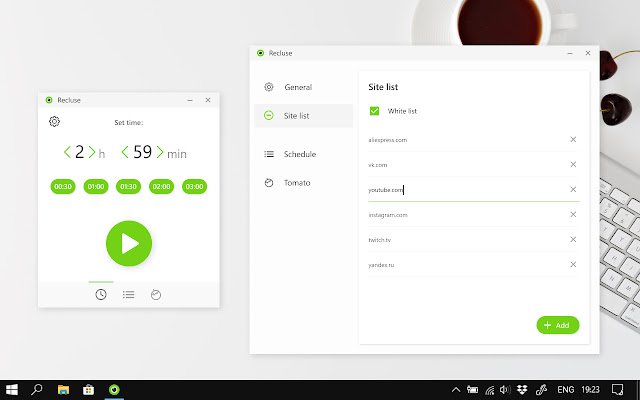
Task: Open Microsoft Store from taskbar
Action: [89, 389]
